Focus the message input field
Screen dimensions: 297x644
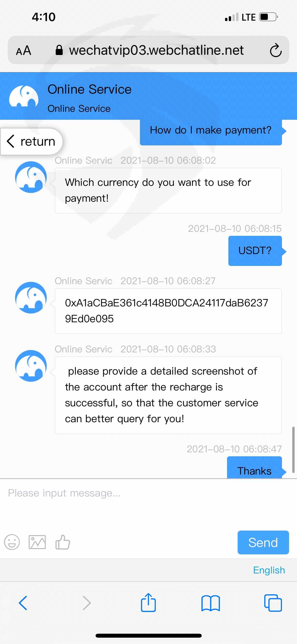[148, 502]
